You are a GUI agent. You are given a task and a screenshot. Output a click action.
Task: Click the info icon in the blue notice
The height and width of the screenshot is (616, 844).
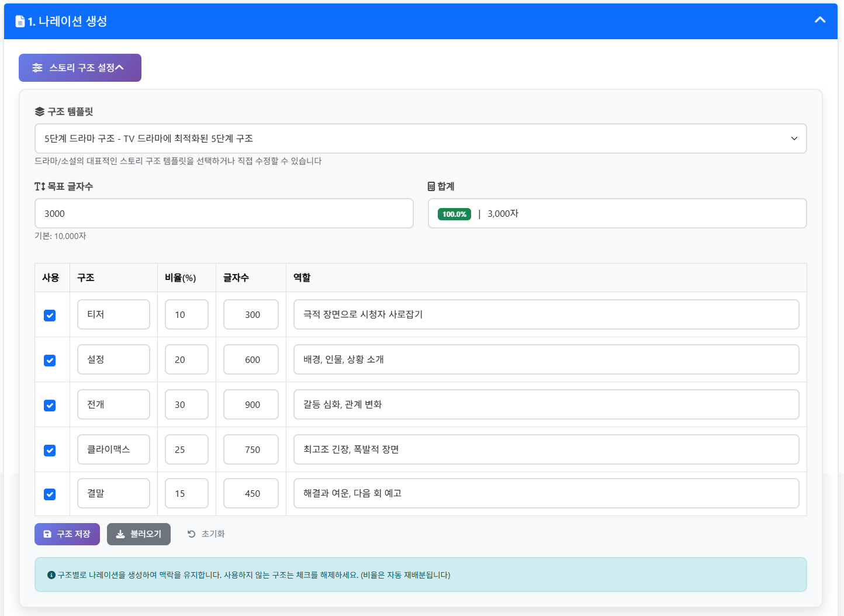pyautogui.click(x=51, y=575)
